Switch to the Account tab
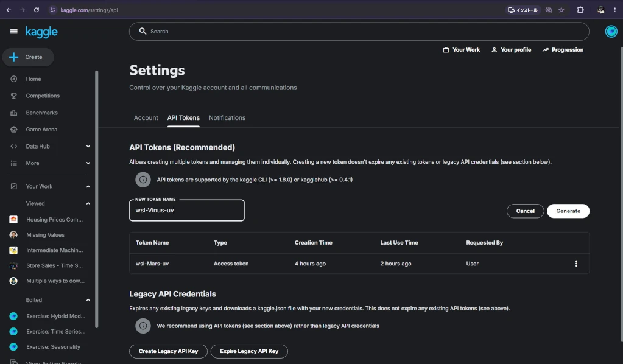 [x=146, y=118]
